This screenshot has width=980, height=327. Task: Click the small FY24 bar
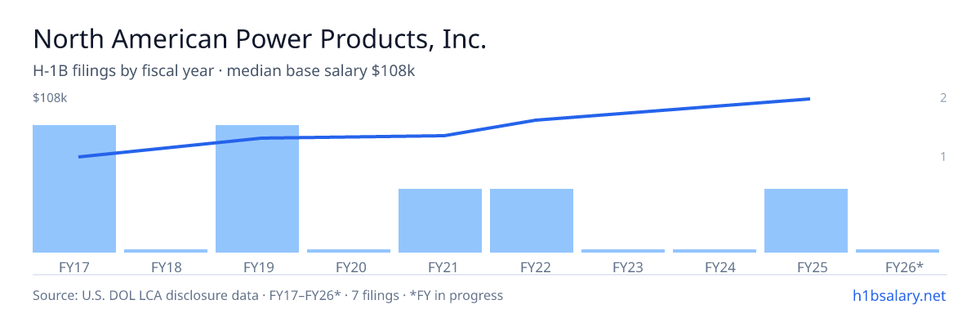(x=715, y=251)
